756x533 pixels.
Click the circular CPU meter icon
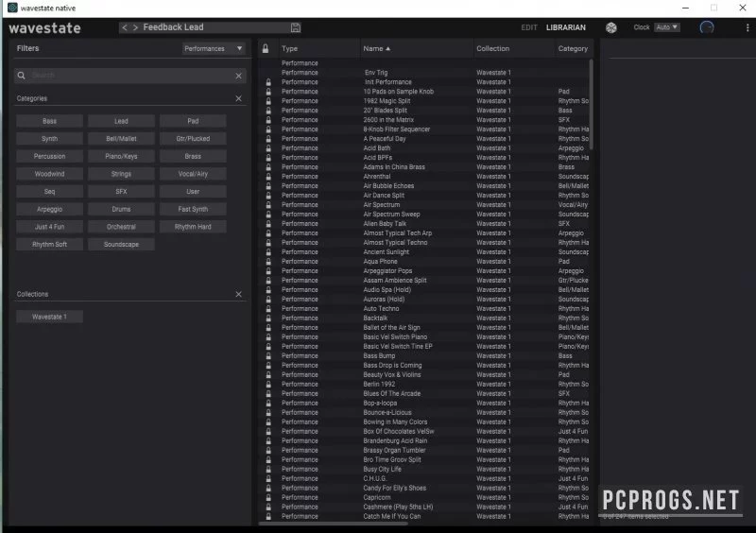click(x=706, y=27)
